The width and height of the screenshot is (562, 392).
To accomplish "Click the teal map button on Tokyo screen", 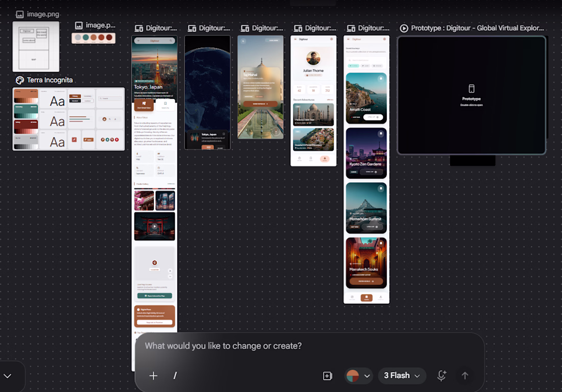I will (x=154, y=296).
